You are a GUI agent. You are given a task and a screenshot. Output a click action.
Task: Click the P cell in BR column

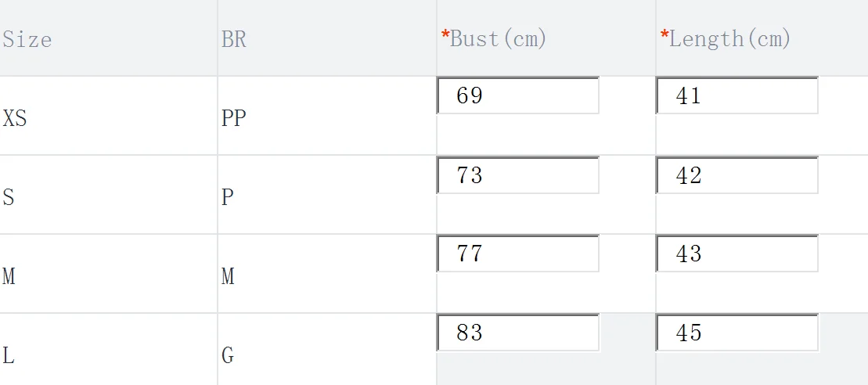pyautogui.click(x=228, y=197)
